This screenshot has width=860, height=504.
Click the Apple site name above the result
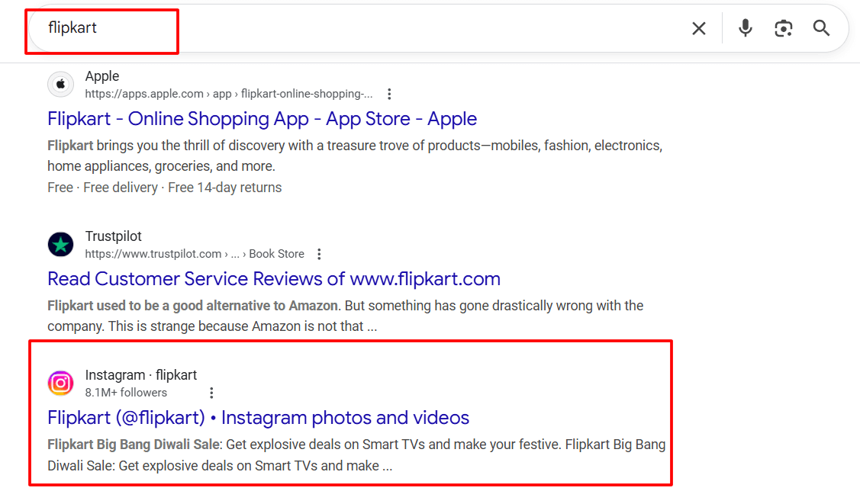click(102, 76)
